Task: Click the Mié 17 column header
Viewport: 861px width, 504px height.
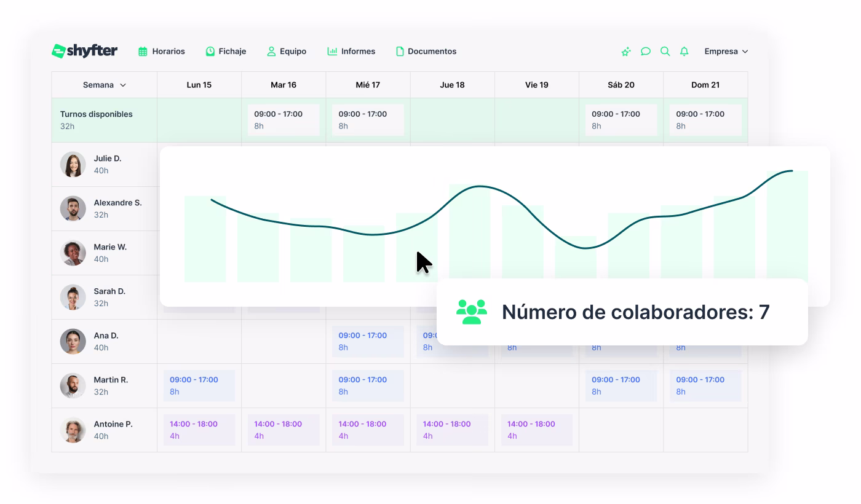Action: pos(368,85)
